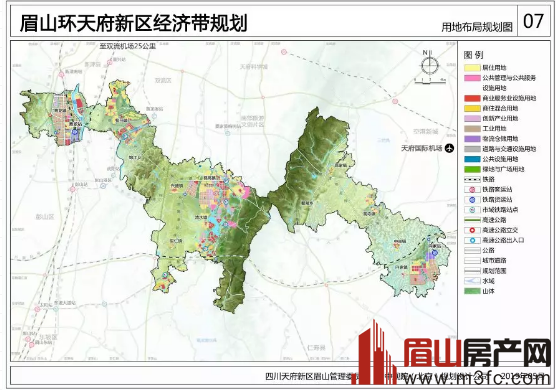The height and width of the screenshot is (390, 556).
Task: Click the page number 07 box
Action: pos(534,21)
